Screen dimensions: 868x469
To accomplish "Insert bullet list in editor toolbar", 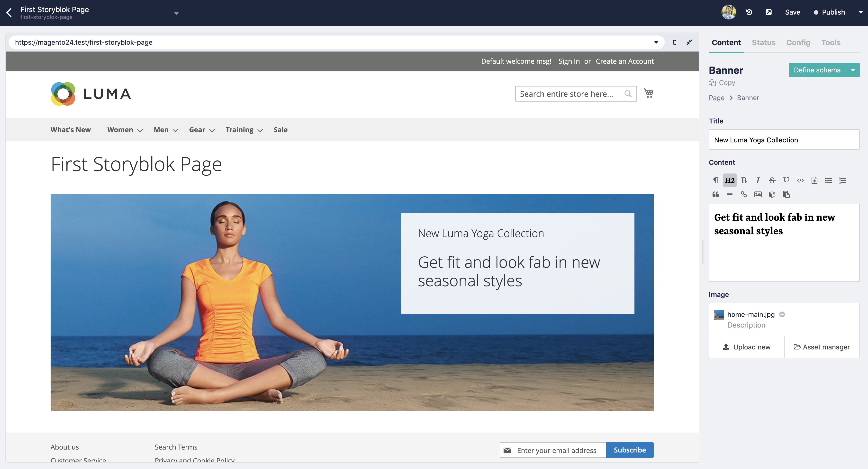I will [x=828, y=180].
